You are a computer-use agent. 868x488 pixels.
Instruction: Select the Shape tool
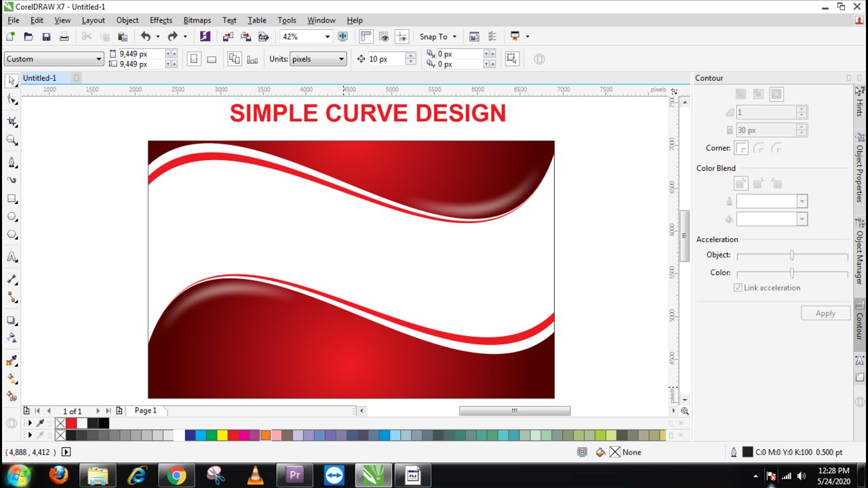[12, 100]
